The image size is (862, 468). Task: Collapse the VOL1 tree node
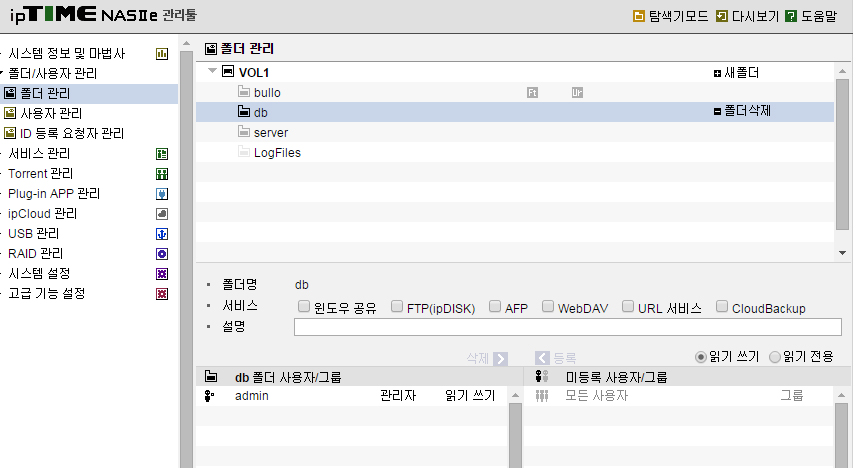[212, 71]
